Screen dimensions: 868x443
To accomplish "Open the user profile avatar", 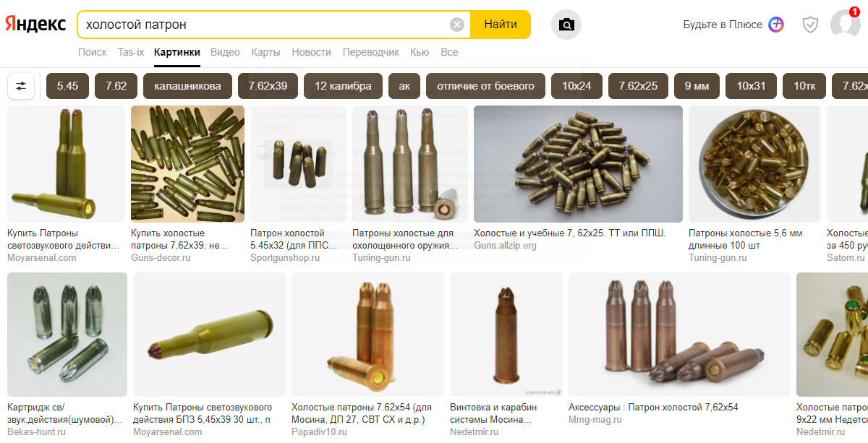I will click(x=845, y=24).
